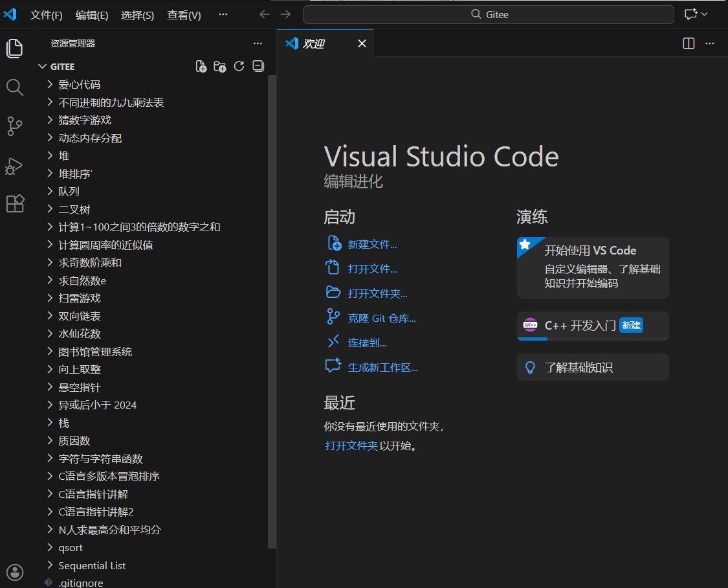Split the editor to the right
Screen dimensions: 728x588
click(689, 43)
